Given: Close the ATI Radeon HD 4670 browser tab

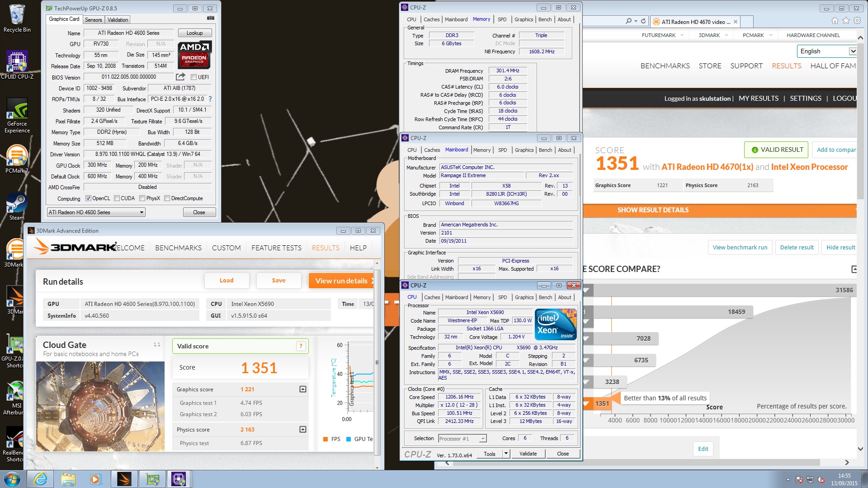Looking at the screenshot, I should (736, 22).
